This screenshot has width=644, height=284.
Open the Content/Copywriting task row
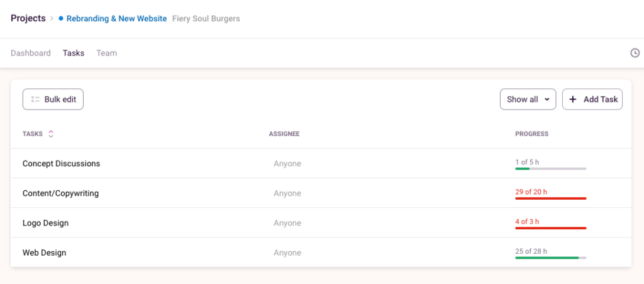tap(60, 193)
